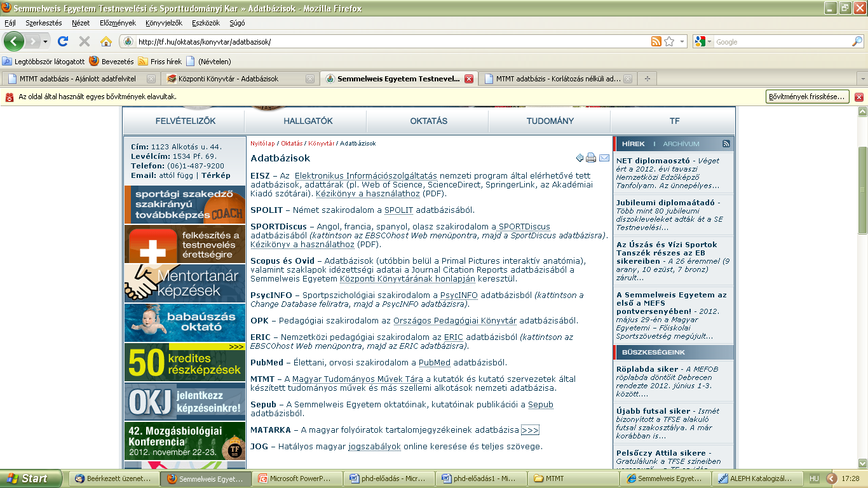Close the Központi Könyvtár tab
This screenshot has width=868, height=488.
click(x=310, y=79)
